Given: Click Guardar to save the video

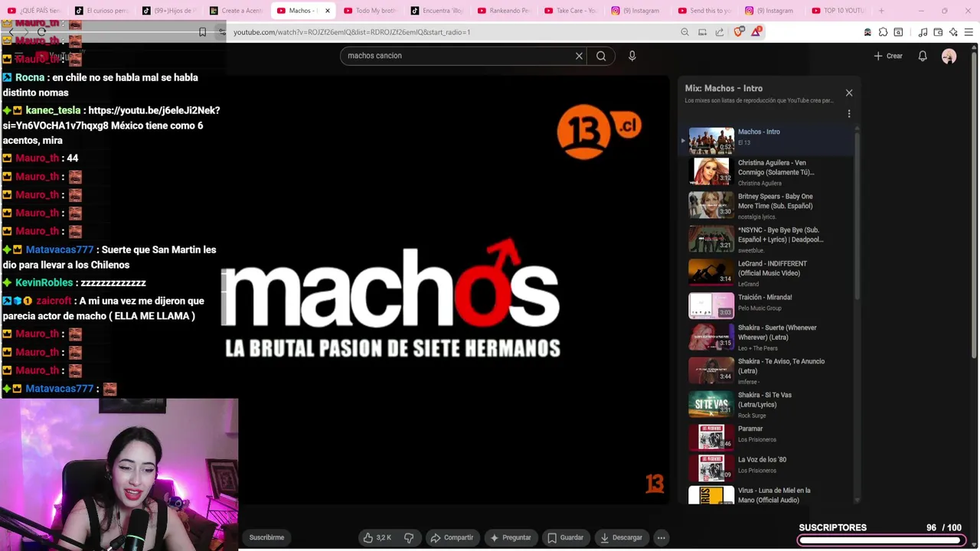Looking at the screenshot, I should tap(565, 537).
